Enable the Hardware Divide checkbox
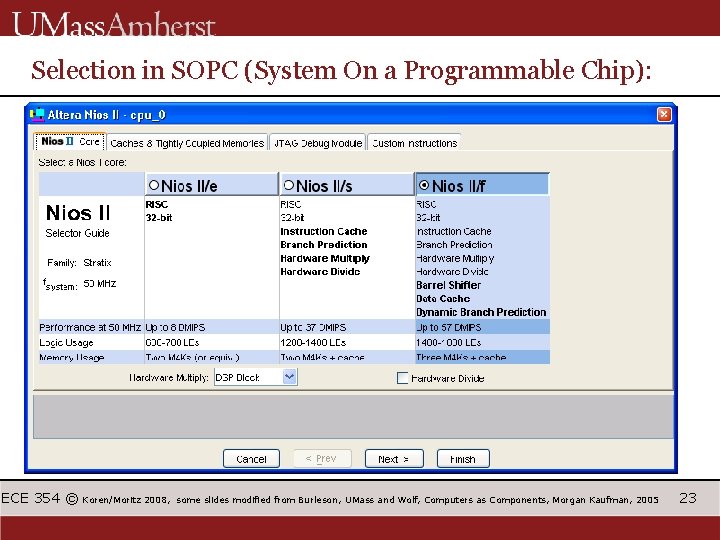This screenshot has height=540, width=720. pos(402,378)
